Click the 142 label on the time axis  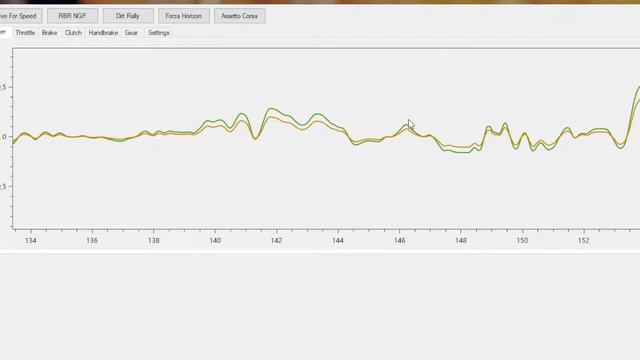pos(276,240)
